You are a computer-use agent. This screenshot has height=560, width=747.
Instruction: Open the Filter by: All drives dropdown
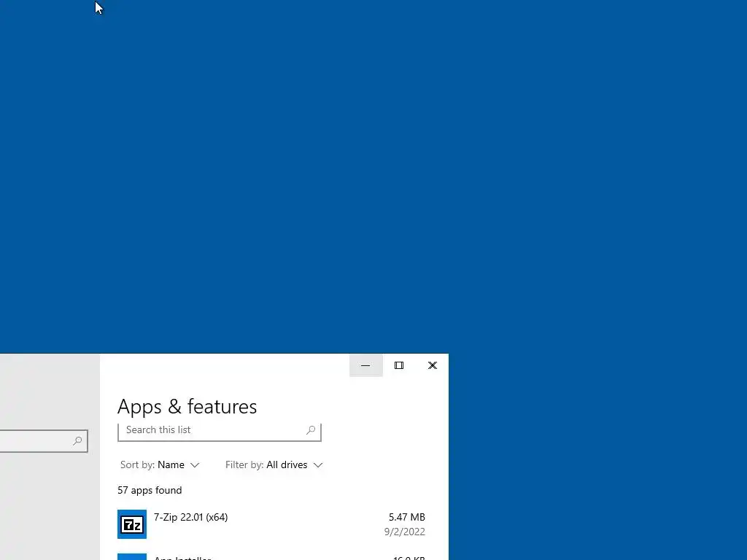[x=274, y=464]
